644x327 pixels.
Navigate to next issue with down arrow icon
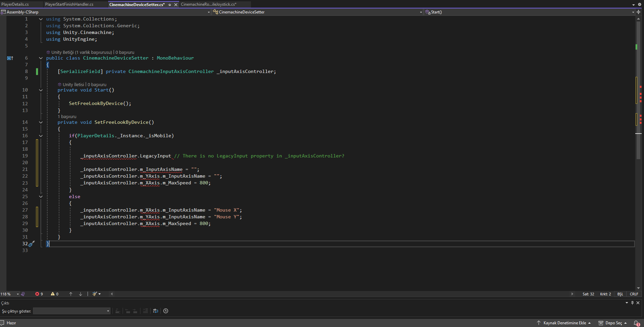[80, 294]
